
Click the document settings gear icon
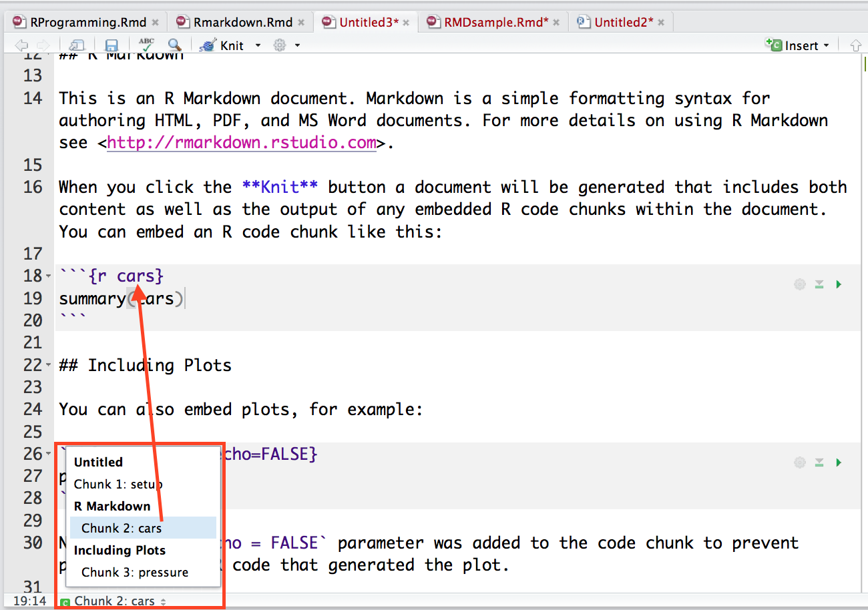point(280,45)
